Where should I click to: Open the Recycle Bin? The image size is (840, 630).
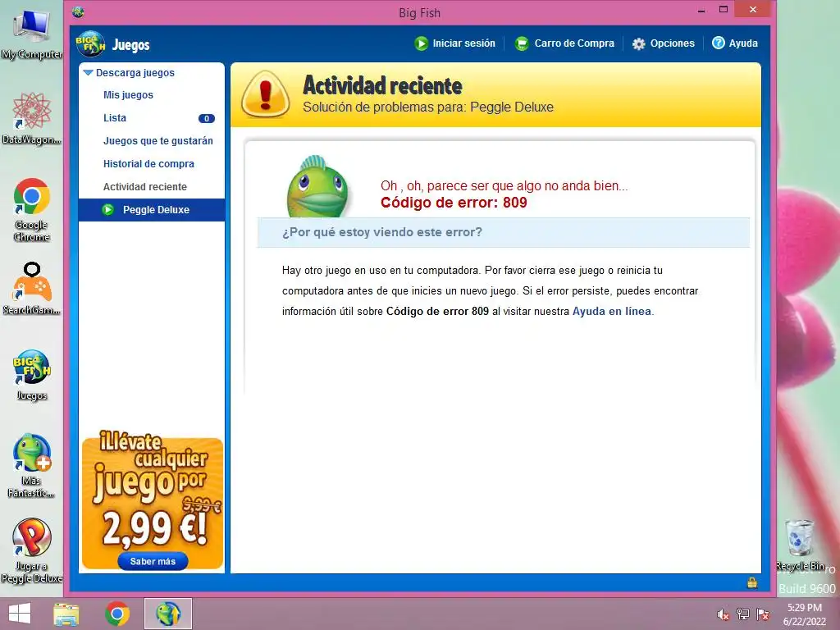801,545
